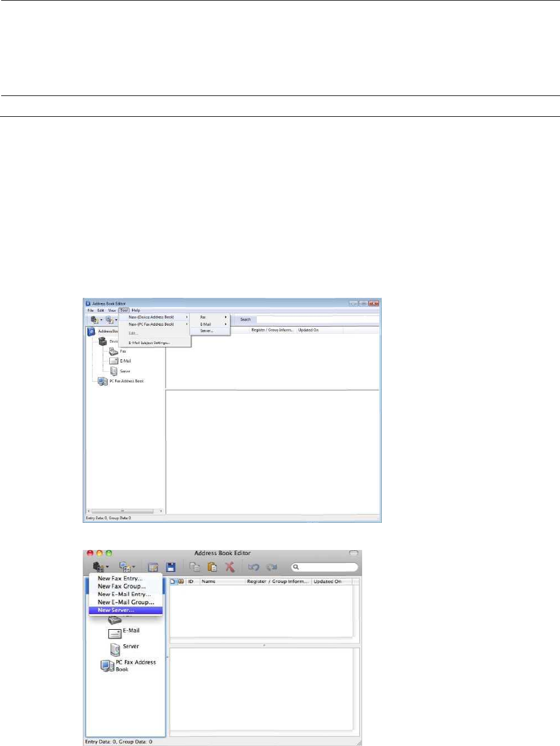Click the left tree pane horizontal scrollbar in Windows window
Screen dimensions: 560x746
click(x=122, y=511)
